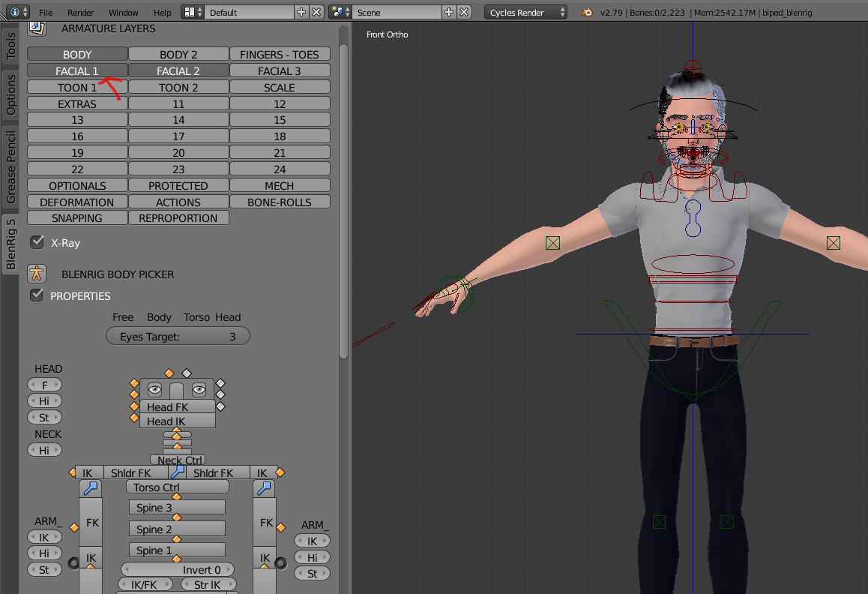The height and width of the screenshot is (594, 868).
Task: Open the Cycles Render engine dropdown
Action: pyautogui.click(x=525, y=12)
